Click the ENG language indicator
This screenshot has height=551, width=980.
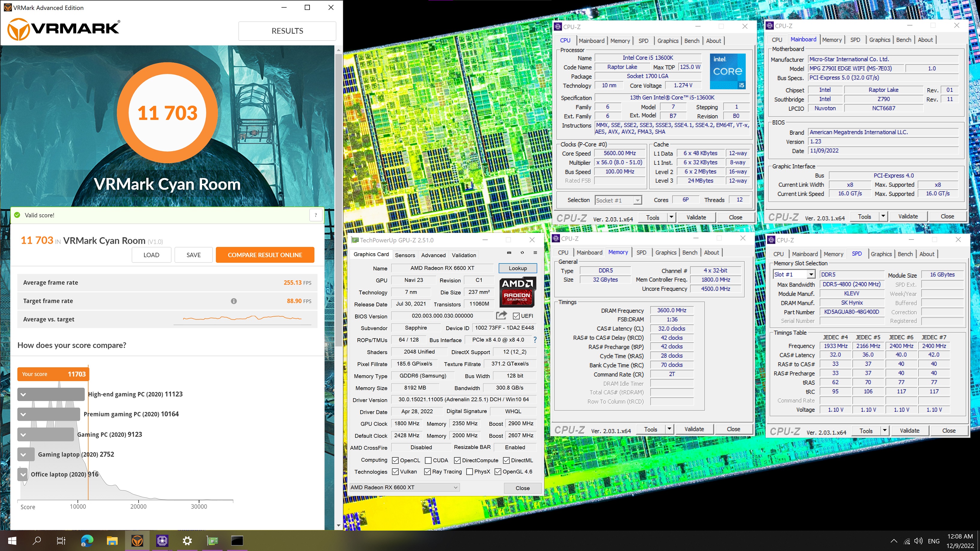coord(933,541)
